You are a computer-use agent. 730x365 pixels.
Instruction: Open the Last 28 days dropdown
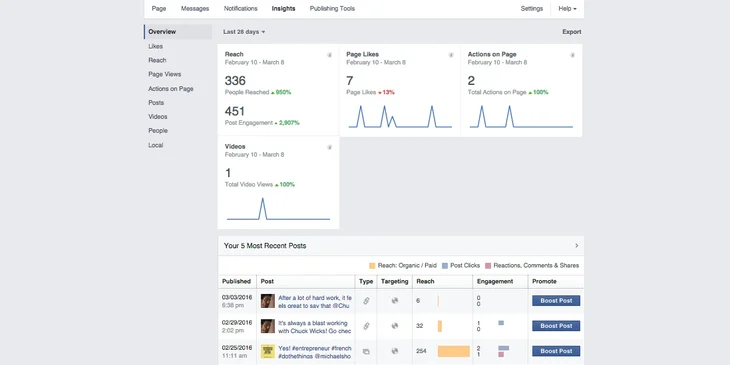[x=244, y=32]
